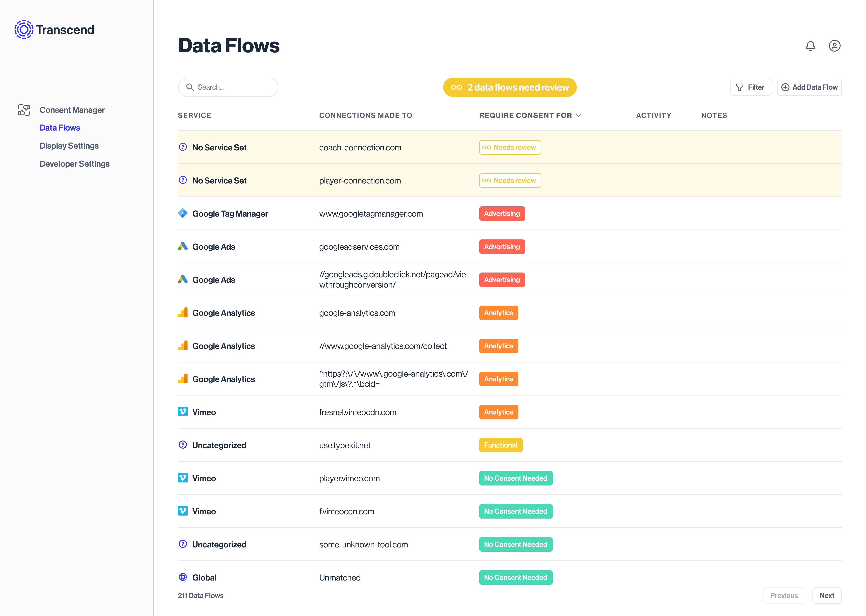This screenshot has width=866, height=616.
Task: Go to the Next page
Action: (827, 596)
